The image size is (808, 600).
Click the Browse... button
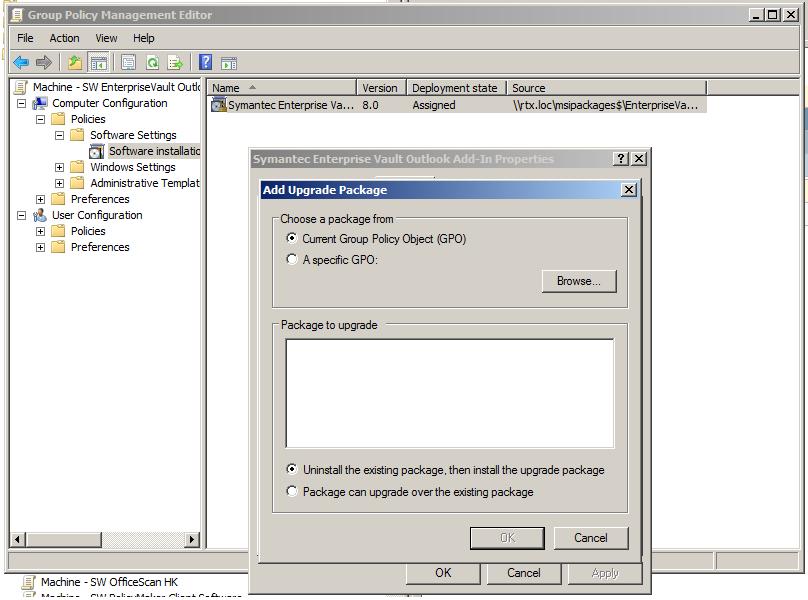[579, 281]
